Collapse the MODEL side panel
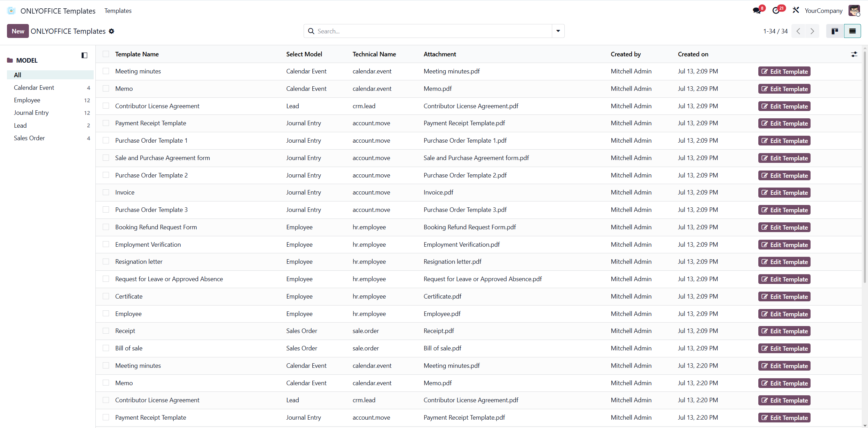This screenshot has width=868, height=428. click(84, 55)
